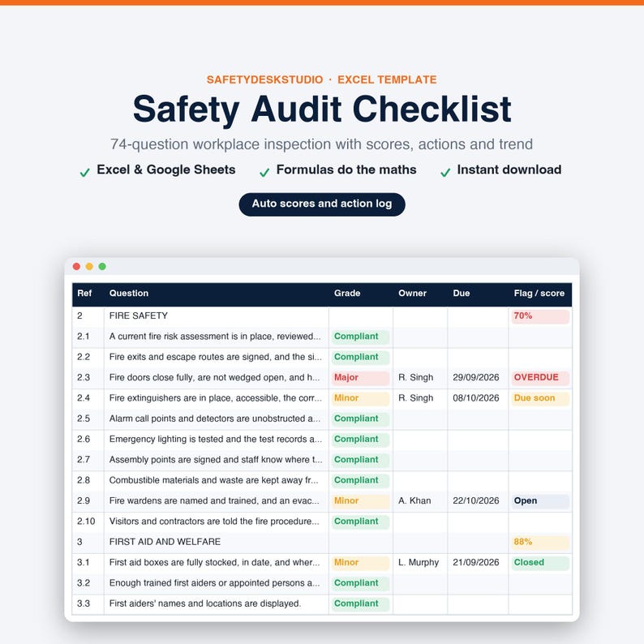Click question 'Combustible materials and waste'
The width and height of the screenshot is (644, 644).
(x=213, y=480)
